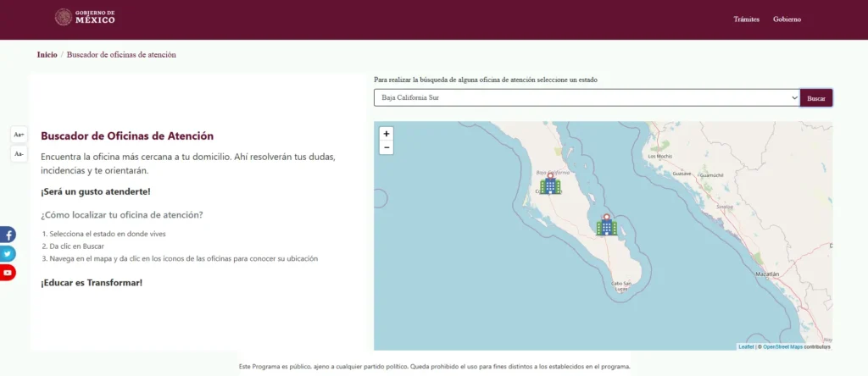Decrease font size with Aa- button
The image size is (868, 376).
coord(19,154)
